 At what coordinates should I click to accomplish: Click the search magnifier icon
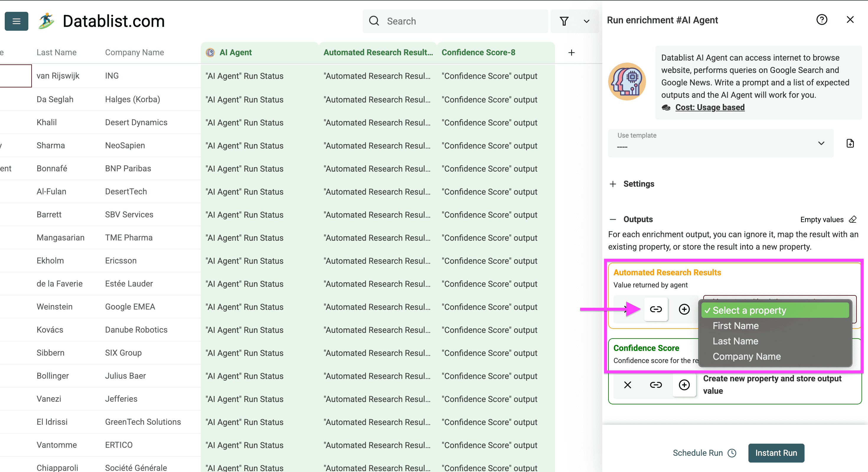coord(374,21)
